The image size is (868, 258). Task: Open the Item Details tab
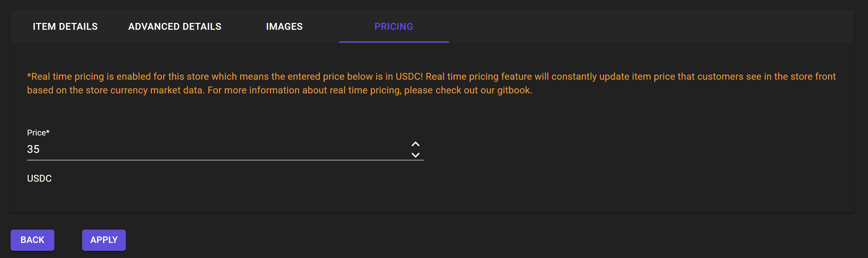coord(65,26)
